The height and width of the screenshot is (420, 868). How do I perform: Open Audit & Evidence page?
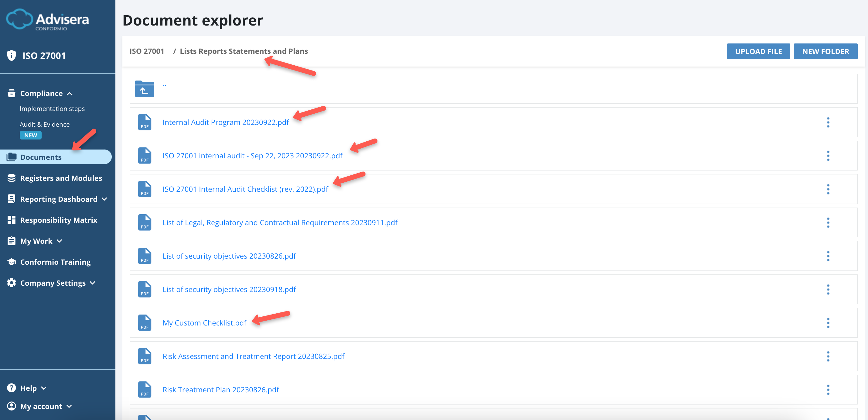tap(44, 124)
